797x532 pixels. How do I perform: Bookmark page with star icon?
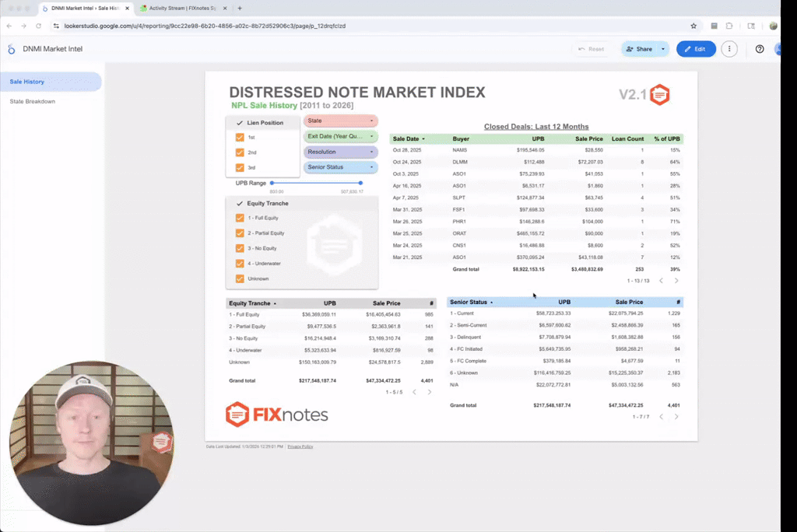[x=693, y=26]
